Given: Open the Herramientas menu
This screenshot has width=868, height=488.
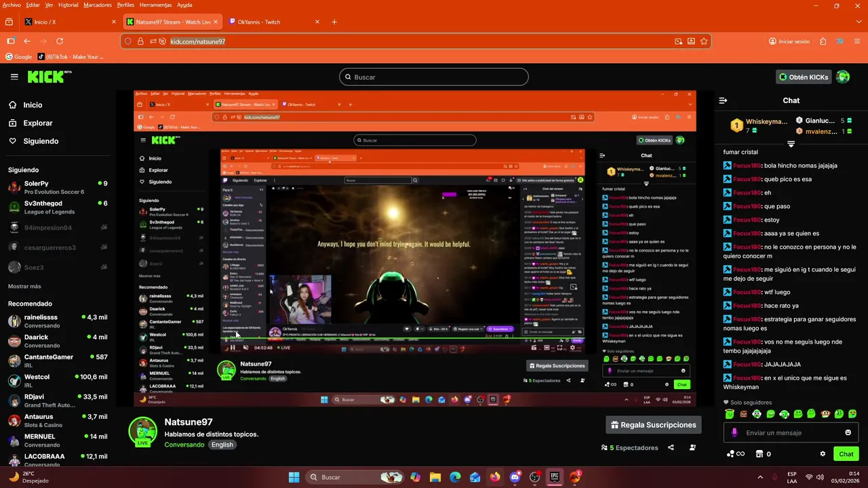Looking at the screenshot, I should pos(155,5).
